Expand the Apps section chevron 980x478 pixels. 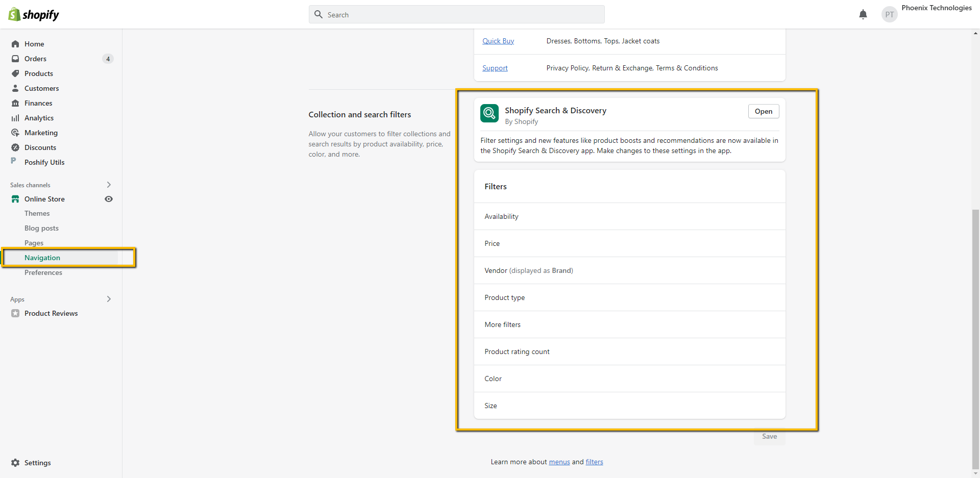pos(109,299)
